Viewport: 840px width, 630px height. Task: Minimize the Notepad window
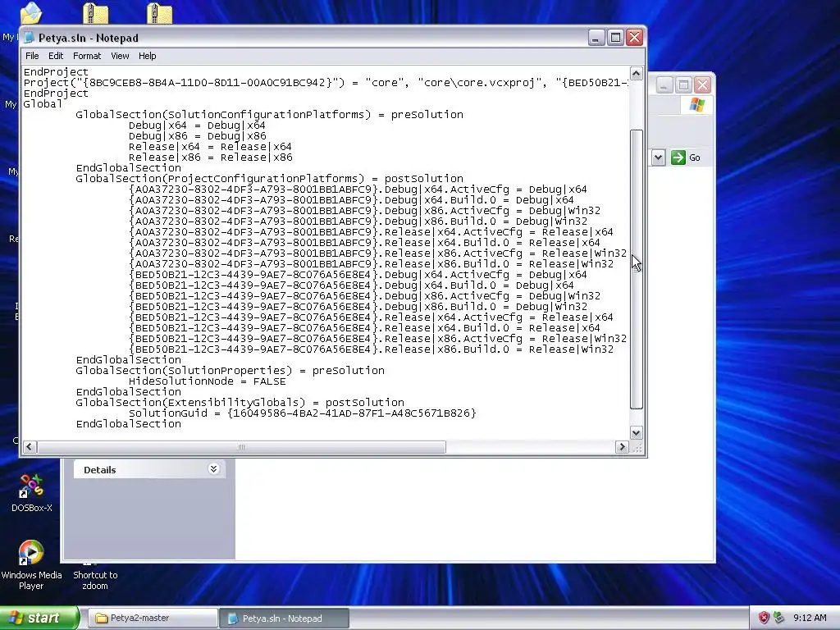[596, 38]
